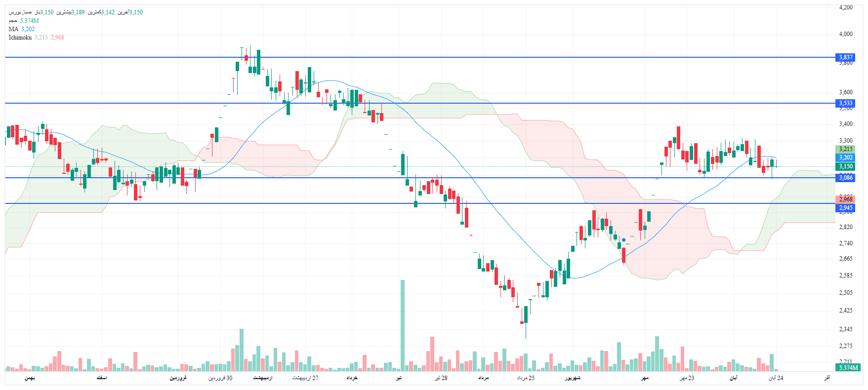Click the 3,150 last price tag
The image size is (868, 390).
pyautogui.click(x=846, y=166)
